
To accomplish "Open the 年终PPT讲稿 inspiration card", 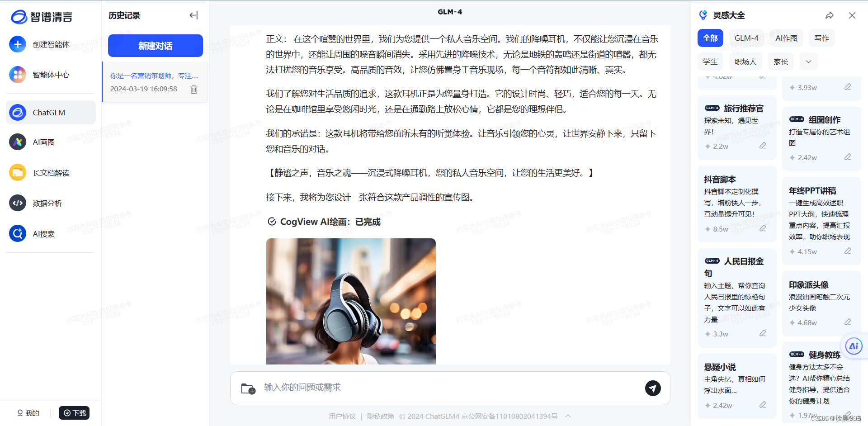I will [821, 221].
